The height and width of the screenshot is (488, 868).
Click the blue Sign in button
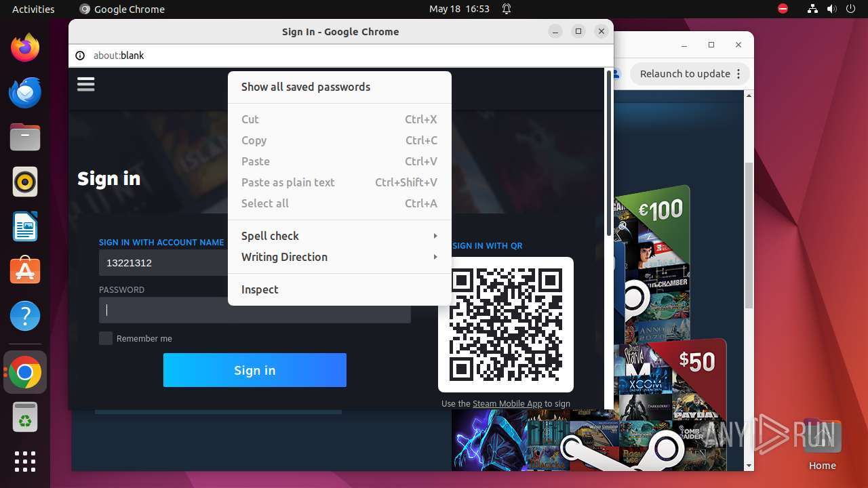click(255, 370)
